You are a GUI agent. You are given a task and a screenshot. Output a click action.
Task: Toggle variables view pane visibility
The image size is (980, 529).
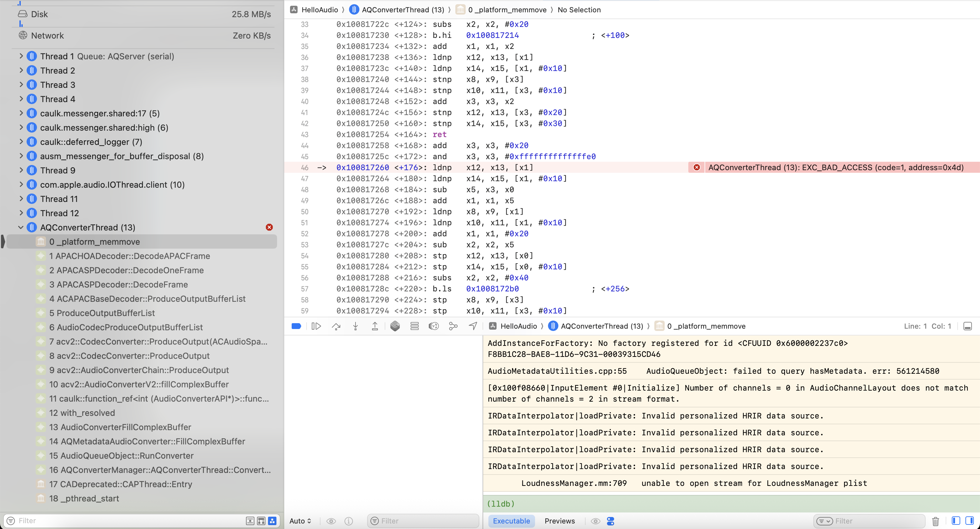pos(955,521)
